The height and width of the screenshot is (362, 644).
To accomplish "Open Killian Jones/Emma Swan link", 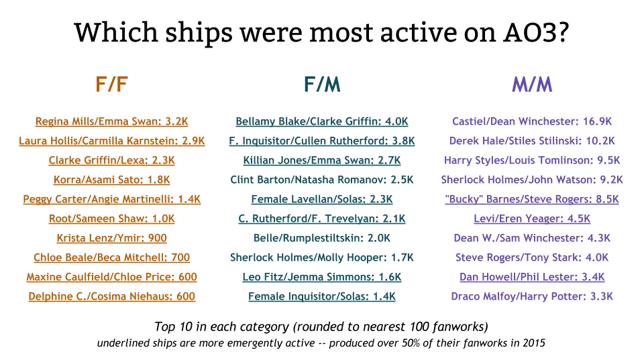I will tap(322, 160).
